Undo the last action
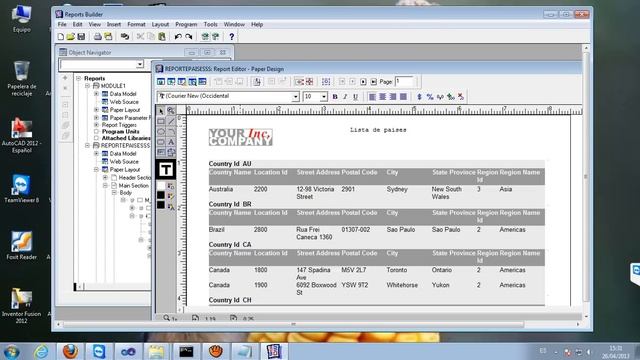This screenshot has width=640, height=360. pos(178,37)
